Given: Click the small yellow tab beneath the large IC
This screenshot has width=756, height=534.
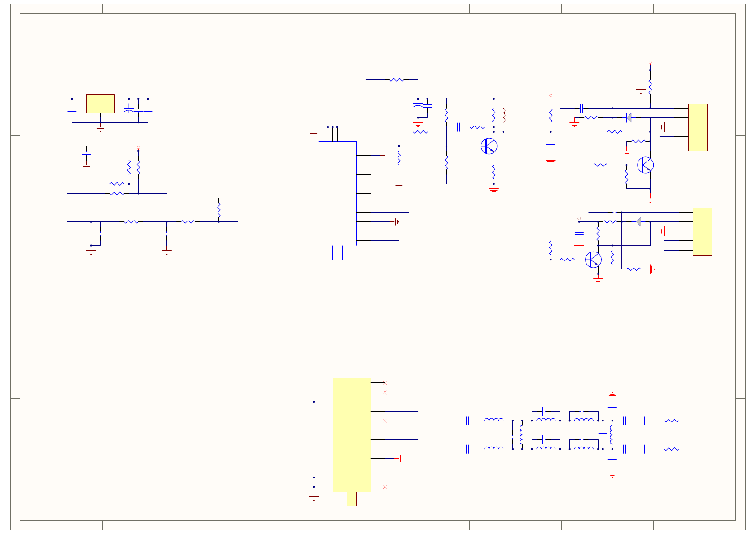Looking at the screenshot, I should 352,499.
